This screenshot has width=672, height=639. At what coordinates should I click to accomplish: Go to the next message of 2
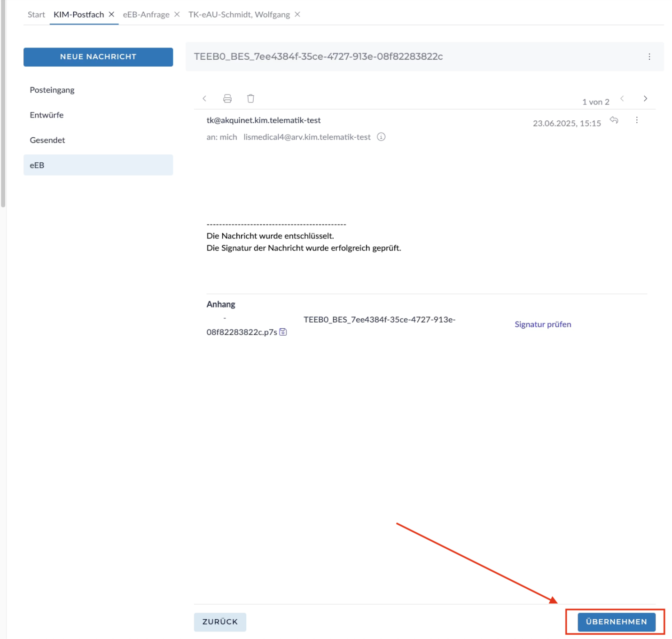645,98
